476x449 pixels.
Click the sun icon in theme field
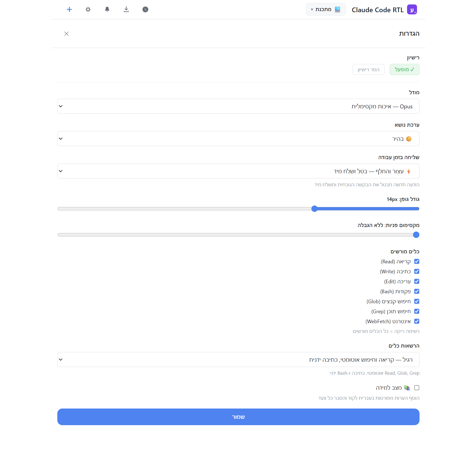pyautogui.click(x=409, y=139)
